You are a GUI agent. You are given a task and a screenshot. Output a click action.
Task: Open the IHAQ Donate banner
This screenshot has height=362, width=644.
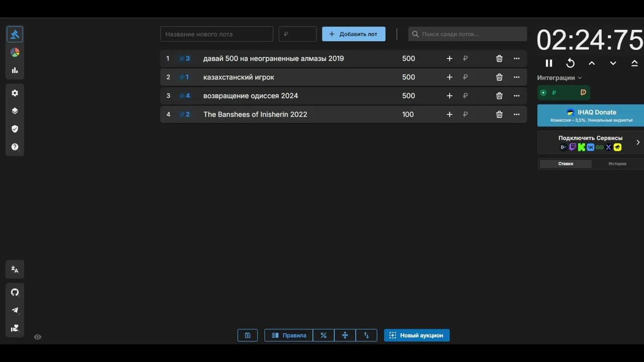[591, 116]
